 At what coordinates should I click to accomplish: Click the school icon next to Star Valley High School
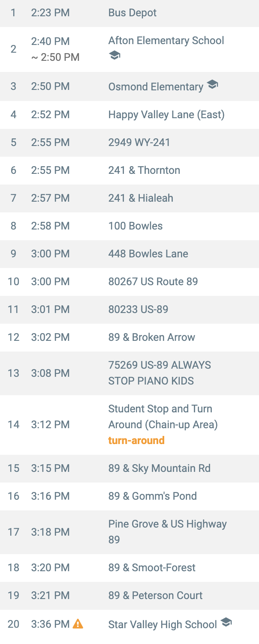pyautogui.click(x=226, y=623)
